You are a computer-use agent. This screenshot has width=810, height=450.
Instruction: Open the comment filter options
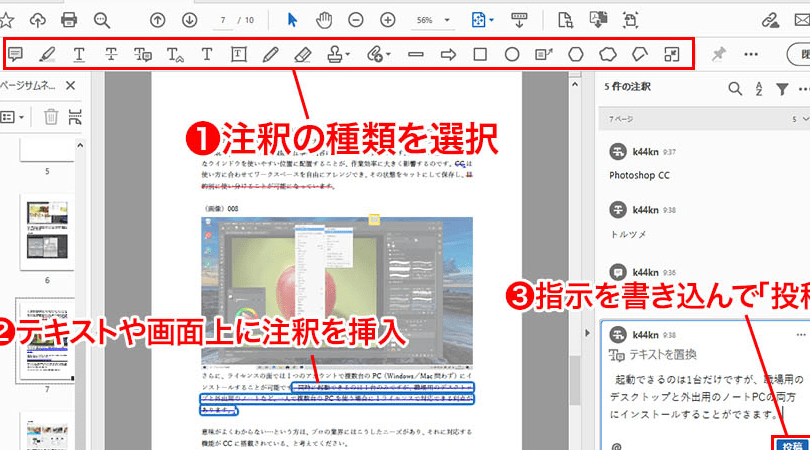tap(783, 89)
